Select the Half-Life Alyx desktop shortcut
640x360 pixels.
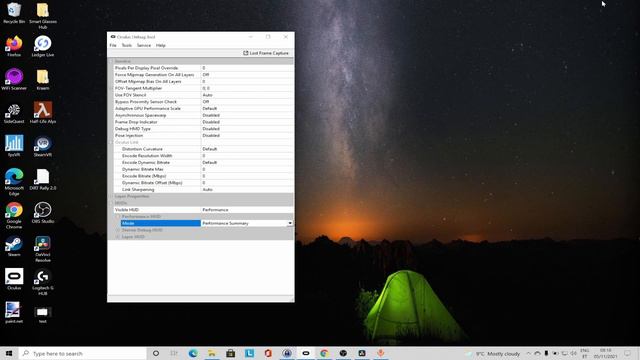point(43,113)
